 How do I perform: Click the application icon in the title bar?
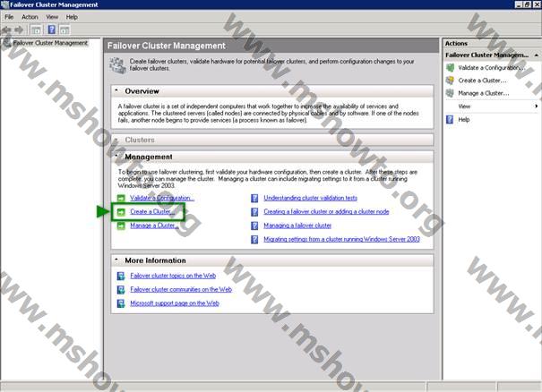(x=4, y=4)
